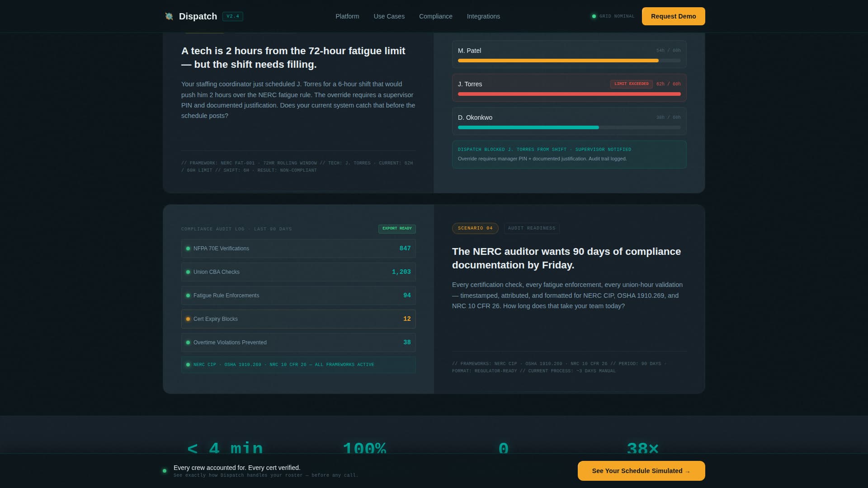Click the D. Okonkwo name
Screen dimensions: 868x488
click(x=475, y=117)
